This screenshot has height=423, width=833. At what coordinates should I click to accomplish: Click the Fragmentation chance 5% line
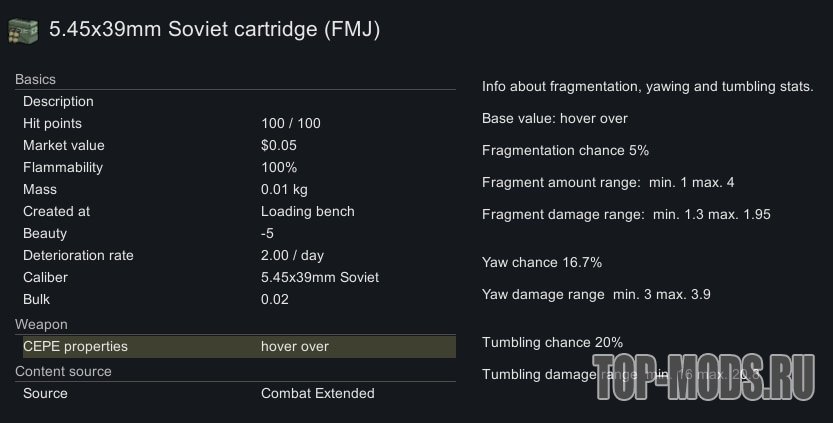click(x=565, y=150)
